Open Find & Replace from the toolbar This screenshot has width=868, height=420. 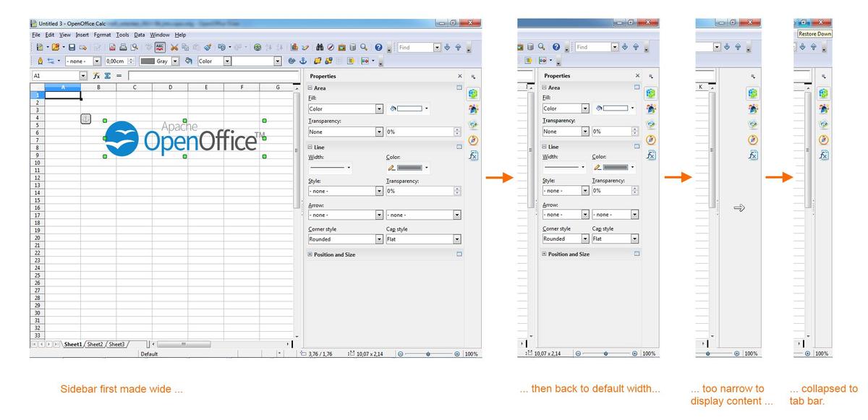point(320,46)
